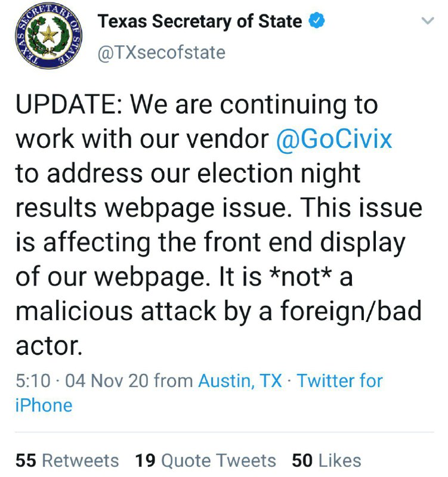The height and width of the screenshot is (477, 448).
Task: Open the Texas Secretary of State profile name
Action: coord(200,21)
